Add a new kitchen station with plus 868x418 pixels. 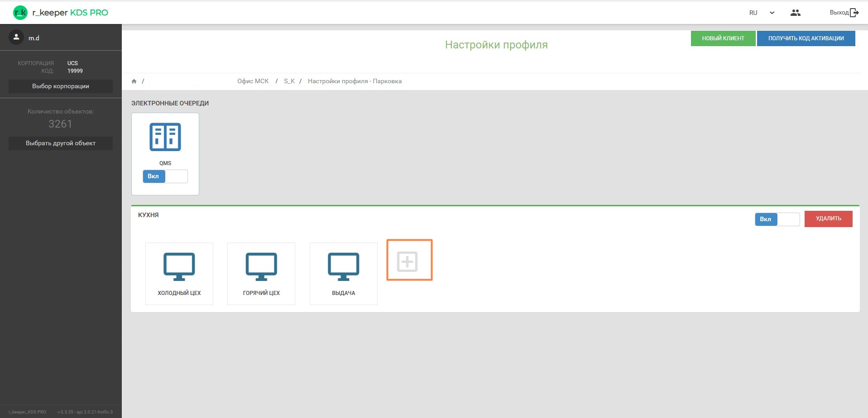pyautogui.click(x=409, y=261)
